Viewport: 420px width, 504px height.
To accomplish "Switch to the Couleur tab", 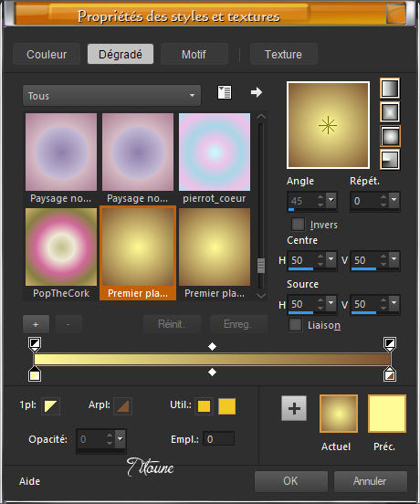I will pyautogui.click(x=47, y=54).
